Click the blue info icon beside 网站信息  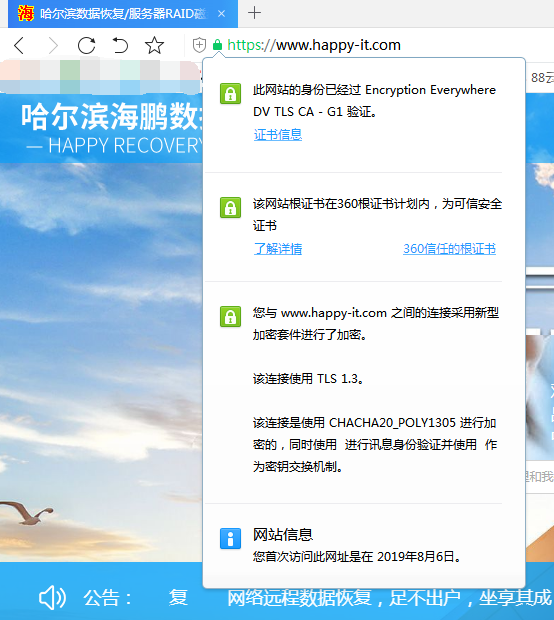coord(231,539)
